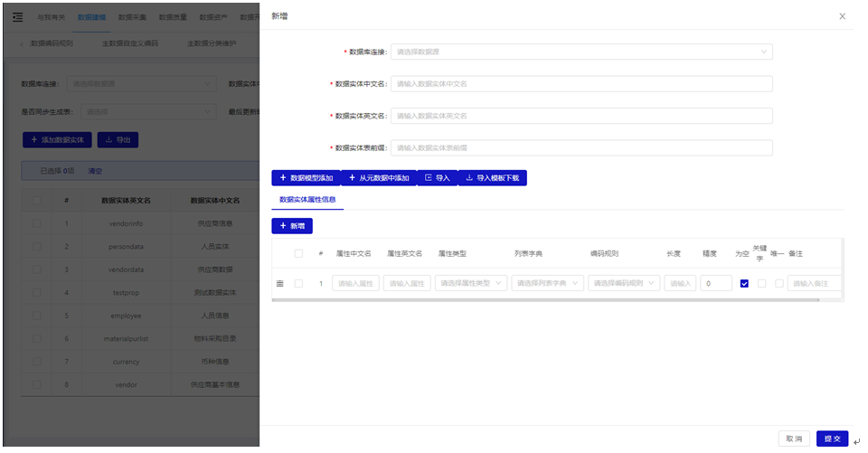
Task: Click the 精度 field showing 0
Action: (x=716, y=284)
